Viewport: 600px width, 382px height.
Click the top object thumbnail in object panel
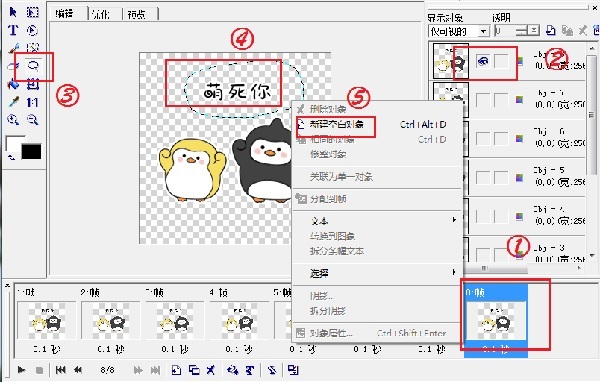[x=450, y=61]
